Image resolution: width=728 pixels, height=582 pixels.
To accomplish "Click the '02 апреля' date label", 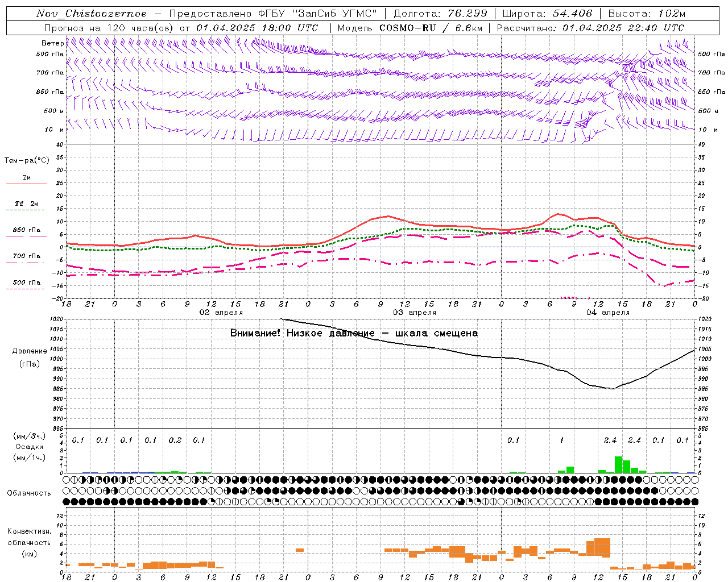I will (221, 313).
